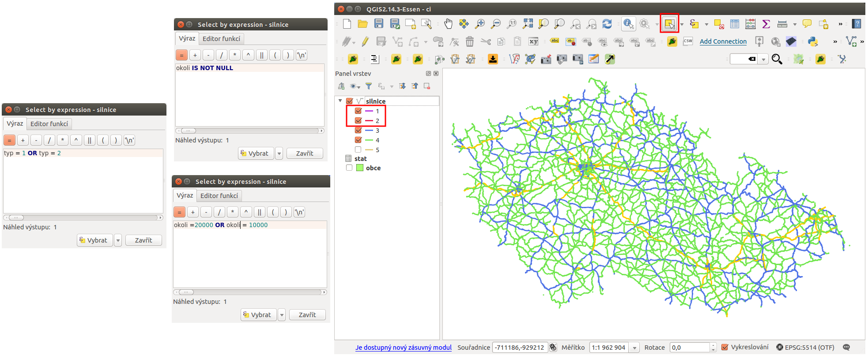Open the Python console
The image size is (868, 359).
813,41
